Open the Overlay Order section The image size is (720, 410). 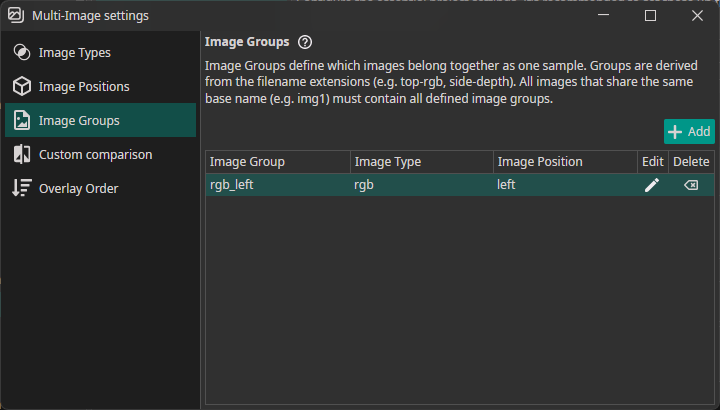pyautogui.click(x=100, y=188)
